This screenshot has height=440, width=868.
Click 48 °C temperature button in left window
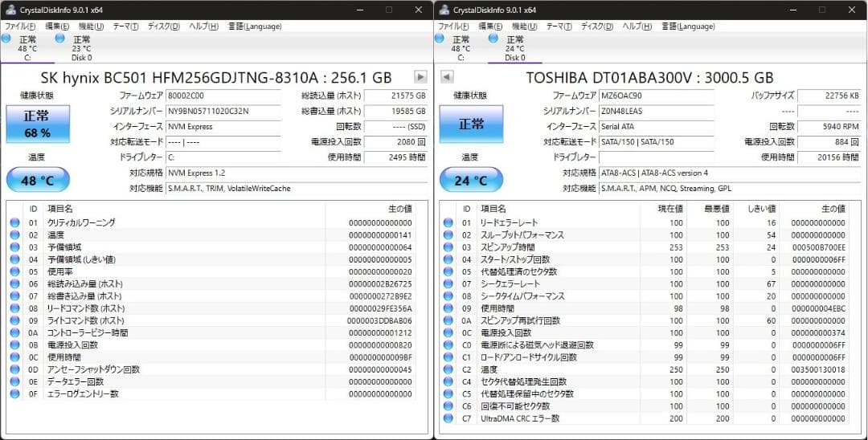click(38, 180)
